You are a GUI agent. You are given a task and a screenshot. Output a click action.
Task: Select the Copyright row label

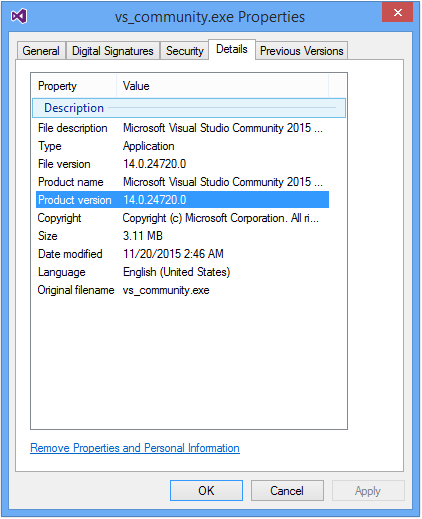pos(59,218)
